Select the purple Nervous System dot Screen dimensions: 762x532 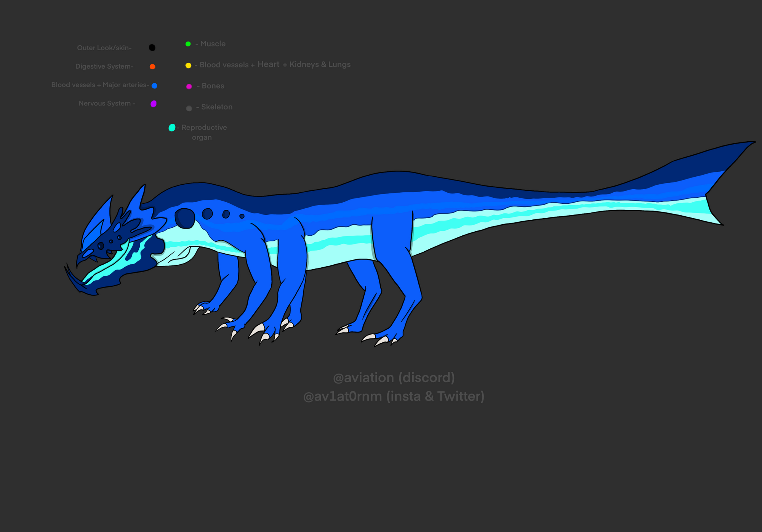154,104
